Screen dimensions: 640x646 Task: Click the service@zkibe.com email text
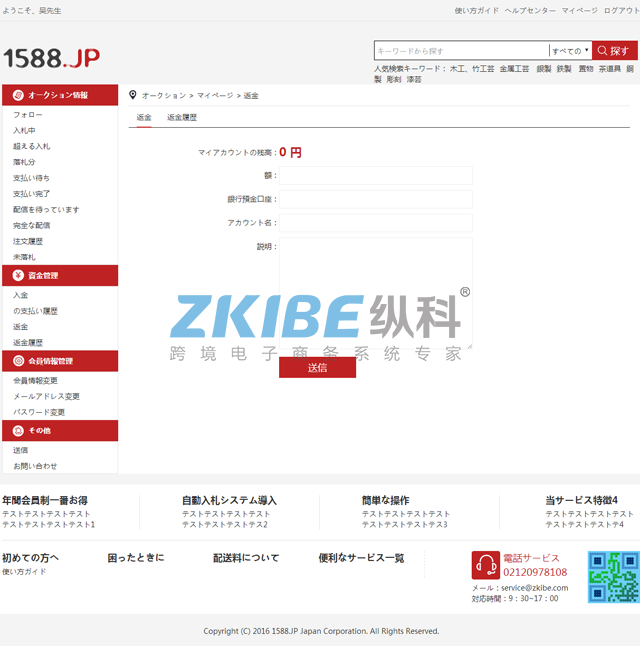(535, 588)
